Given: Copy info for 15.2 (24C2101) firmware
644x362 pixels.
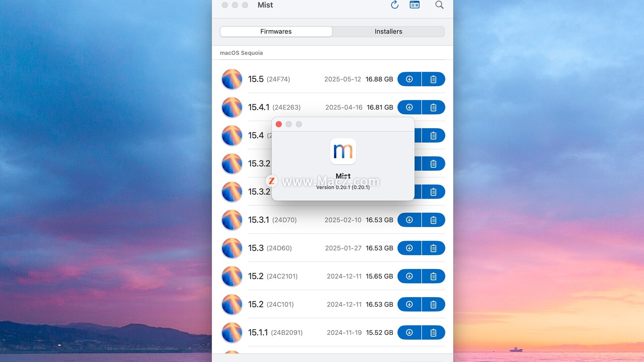Looking at the screenshot, I should [433, 276].
